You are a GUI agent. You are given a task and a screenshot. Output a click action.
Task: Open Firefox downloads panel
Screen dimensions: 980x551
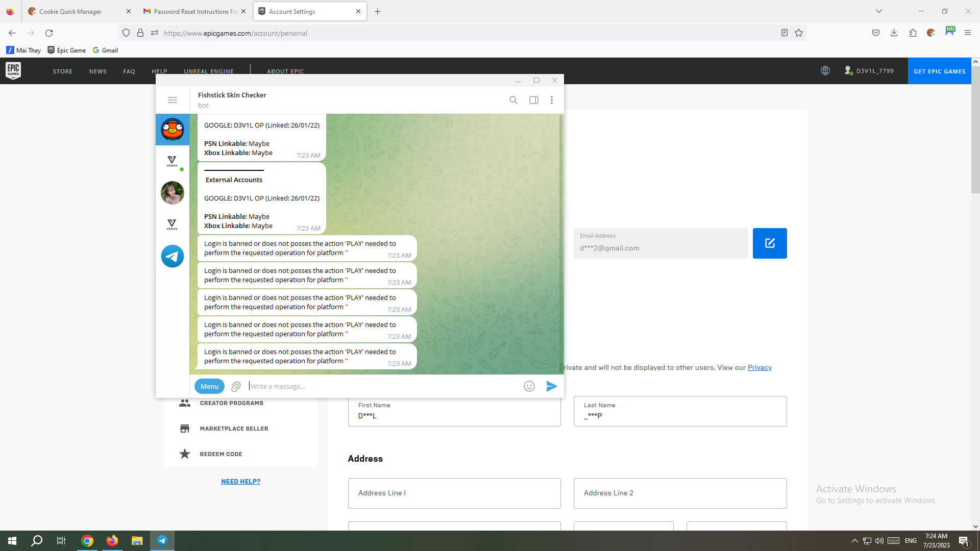(x=894, y=33)
